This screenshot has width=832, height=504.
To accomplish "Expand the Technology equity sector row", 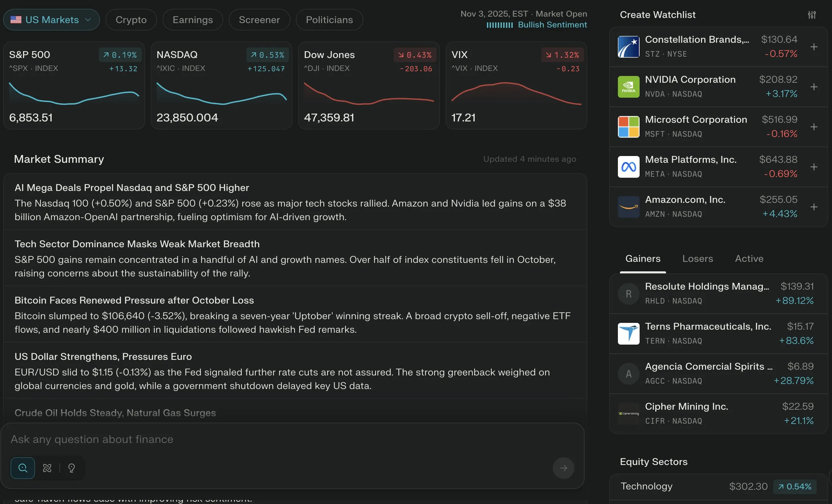I will pos(718,486).
